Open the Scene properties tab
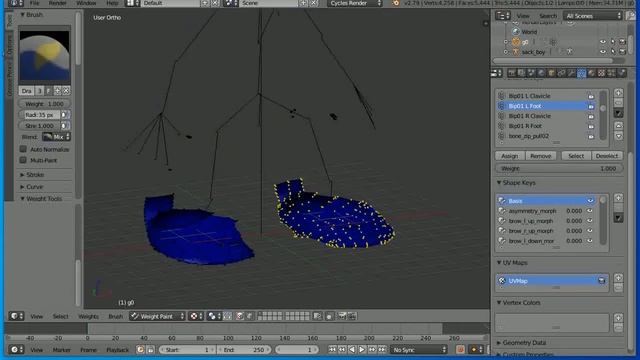 pyautogui.click(x=531, y=73)
